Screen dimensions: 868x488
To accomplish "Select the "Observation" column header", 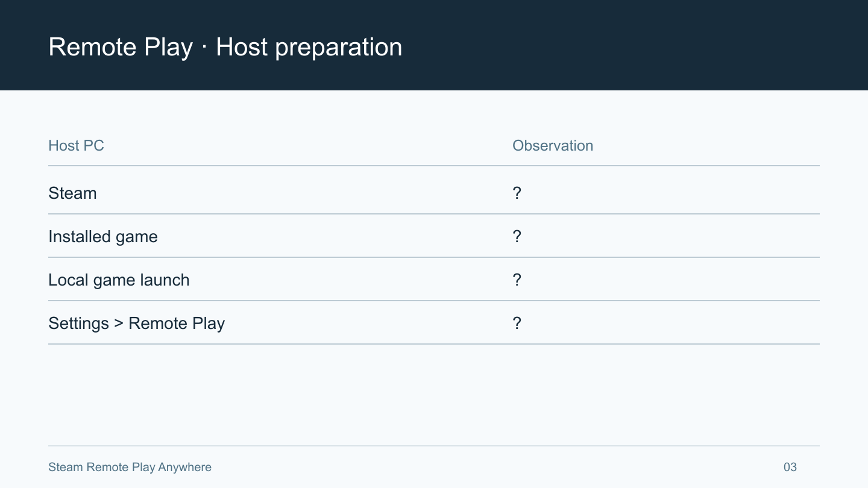I will click(x=553, y=146).
